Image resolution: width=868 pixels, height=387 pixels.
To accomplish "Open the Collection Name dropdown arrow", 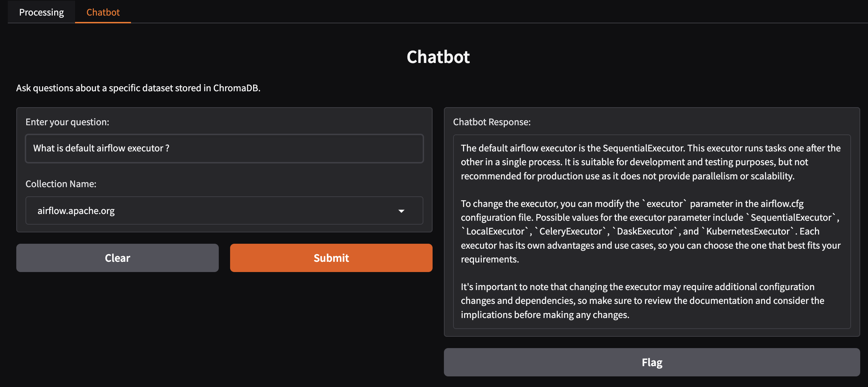I will pyautogui.click(x=401, y=211).
